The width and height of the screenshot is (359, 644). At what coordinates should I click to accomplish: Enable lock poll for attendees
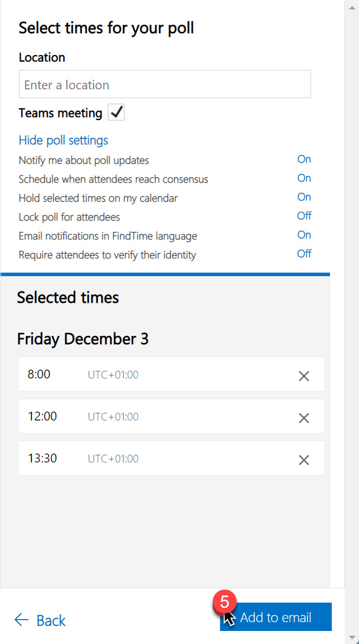click(x=304, y=216)
